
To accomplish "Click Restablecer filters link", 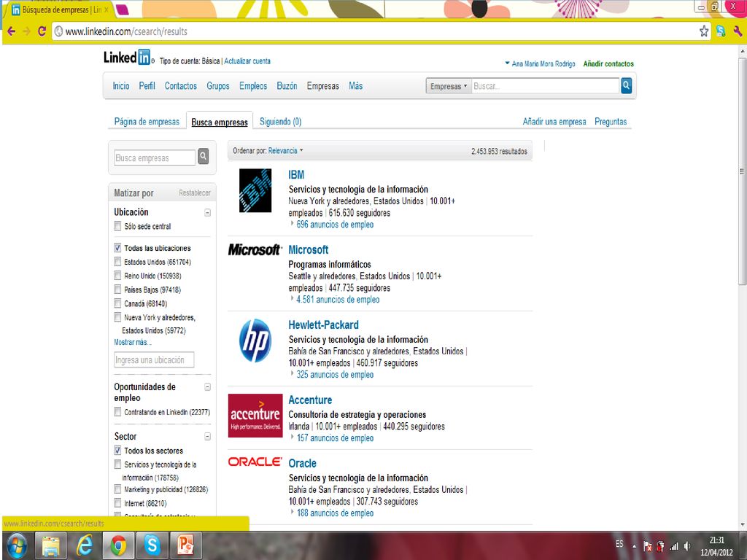I will tap(194, 192).
